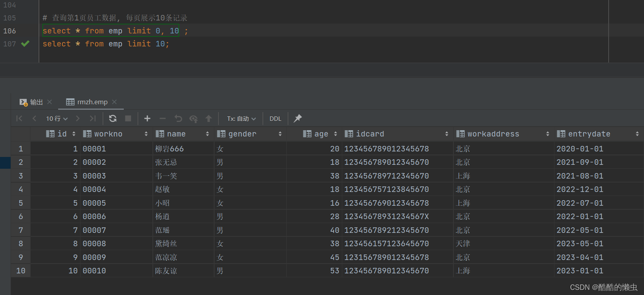Click entrydate cell 2022-12-01

[x=599, y=189]
